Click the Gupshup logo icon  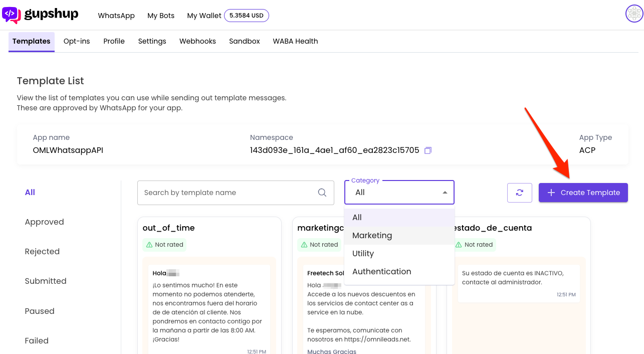coord(11,15)
